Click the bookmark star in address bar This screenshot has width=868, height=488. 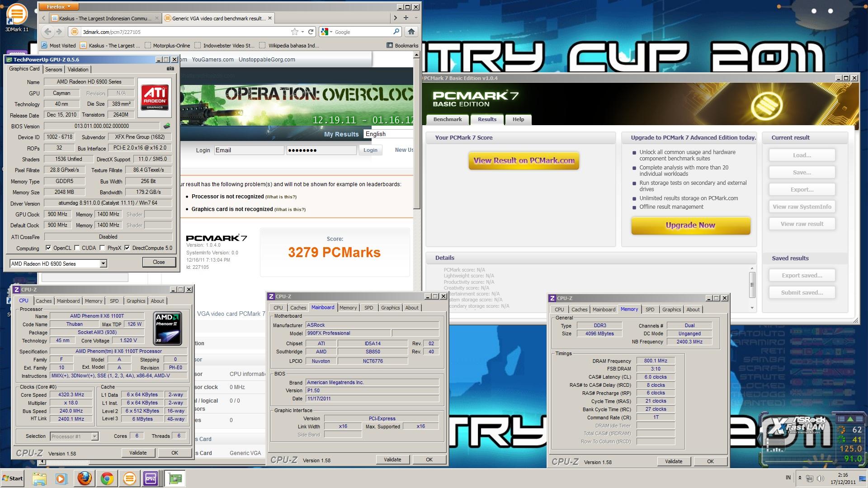[x=295, y=32]
